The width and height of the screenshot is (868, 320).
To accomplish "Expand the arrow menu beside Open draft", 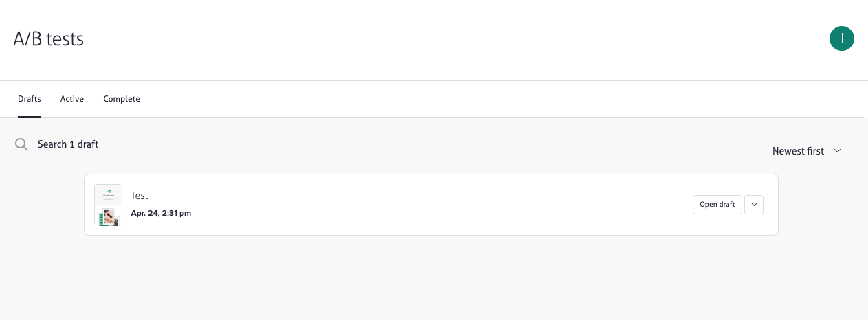I will point(754,205).
